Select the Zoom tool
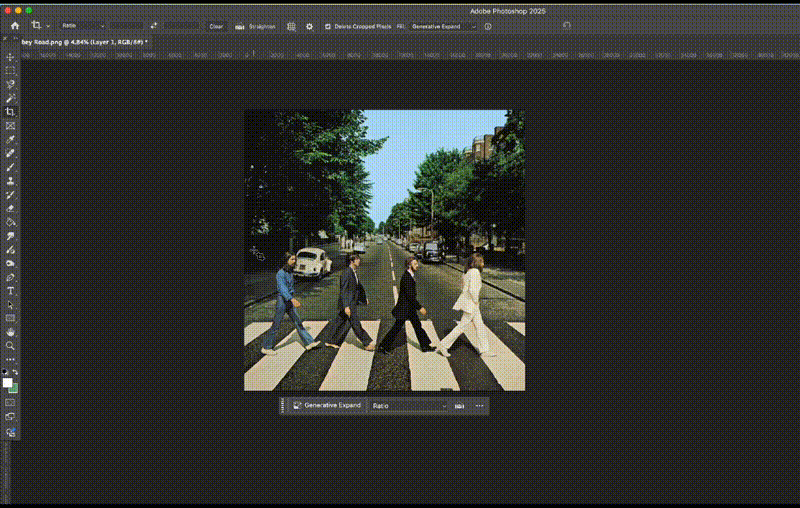800x508 pixels. [11, 346]
